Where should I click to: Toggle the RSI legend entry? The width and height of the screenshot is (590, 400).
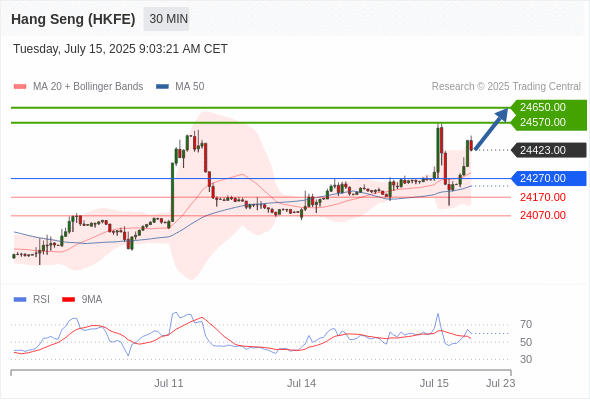(x=31, y=300)
